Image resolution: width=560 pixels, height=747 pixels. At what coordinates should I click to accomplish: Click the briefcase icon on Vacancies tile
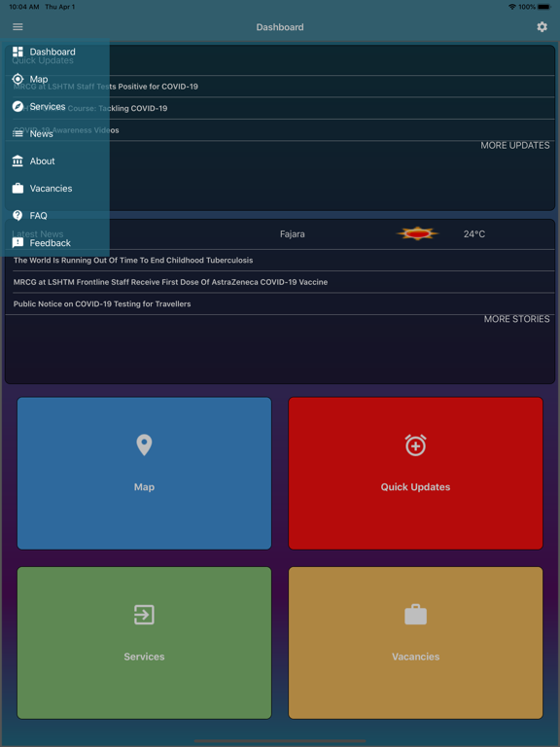[416, 615]
